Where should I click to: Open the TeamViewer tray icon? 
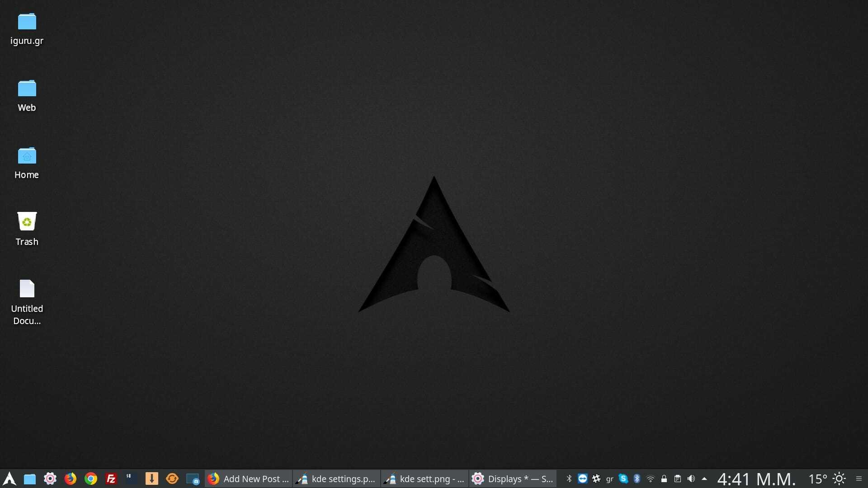(x=583, y=479)
